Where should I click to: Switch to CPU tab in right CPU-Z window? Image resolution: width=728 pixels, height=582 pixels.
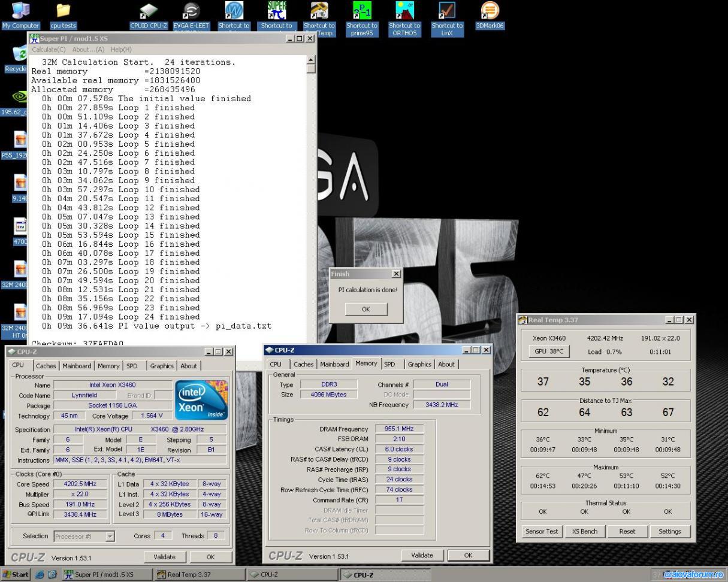[x=276, y=364]
